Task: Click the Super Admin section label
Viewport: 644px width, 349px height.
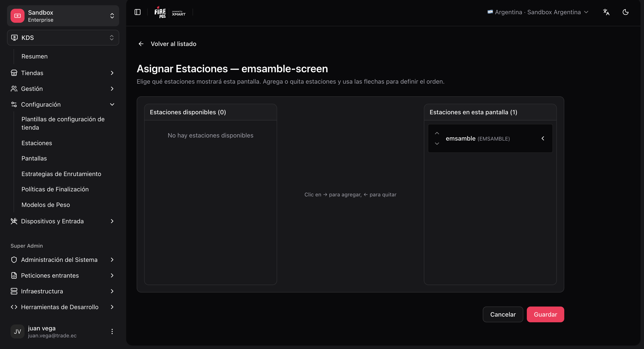Action: (x=27, y=246)
